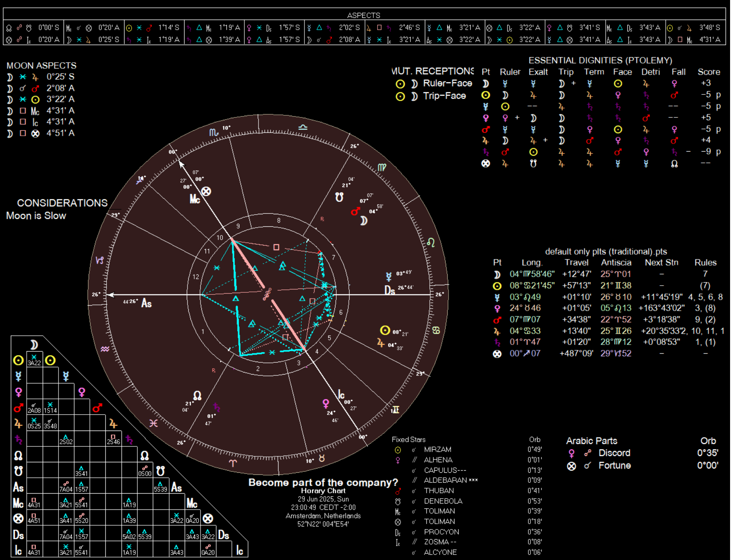Screen dimensions: 733x560
Task: Click the Cancer sign glyph on the zodiac ring
Action: [x=436, y=330]
